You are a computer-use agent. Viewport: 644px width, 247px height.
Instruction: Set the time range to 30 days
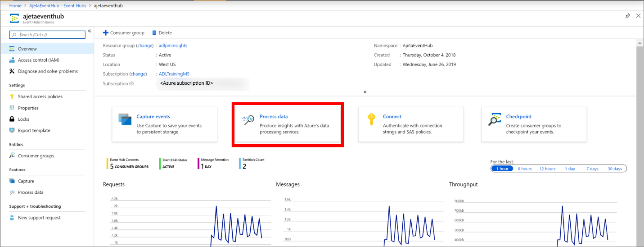(x=615, y=169)
